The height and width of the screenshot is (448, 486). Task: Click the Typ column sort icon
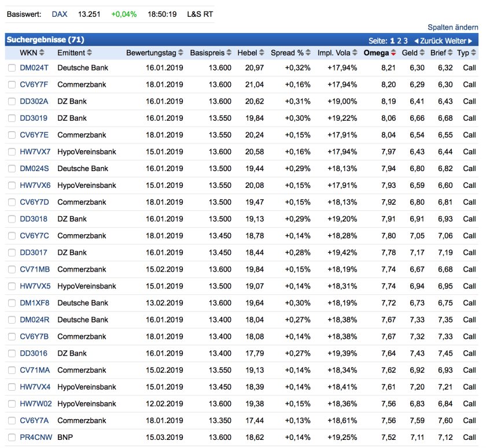474,53
